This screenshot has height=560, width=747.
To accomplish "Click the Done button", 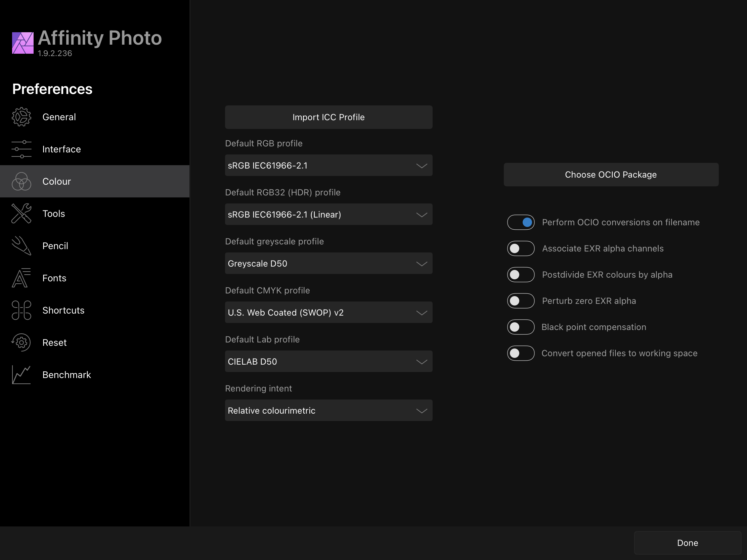I will [688, 543].
